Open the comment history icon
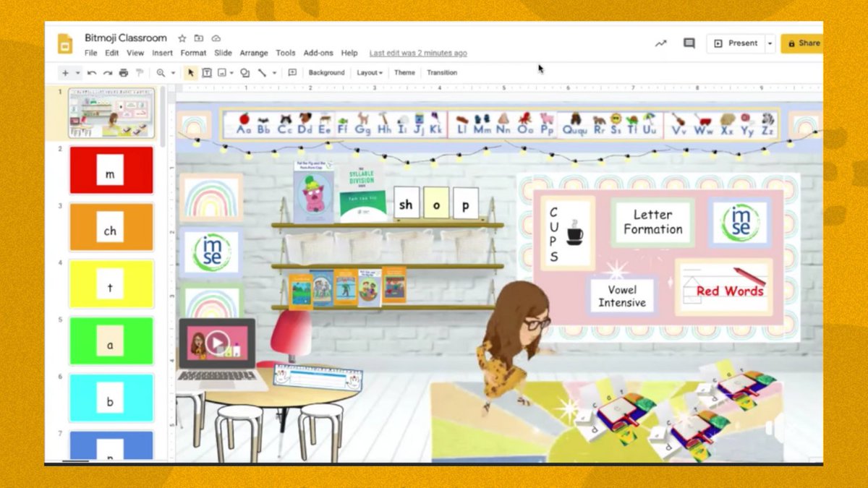Viewport: 868px width, 488px height. pos(689,43)
